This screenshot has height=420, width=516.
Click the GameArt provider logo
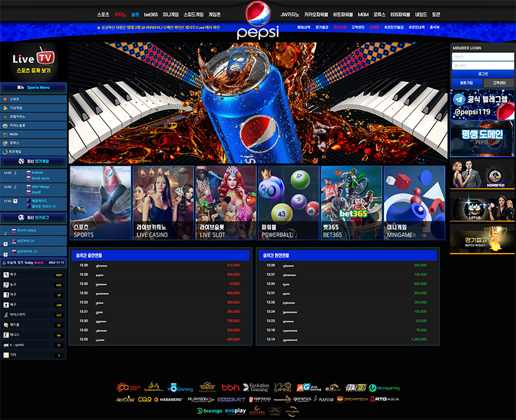pos(232,399)
